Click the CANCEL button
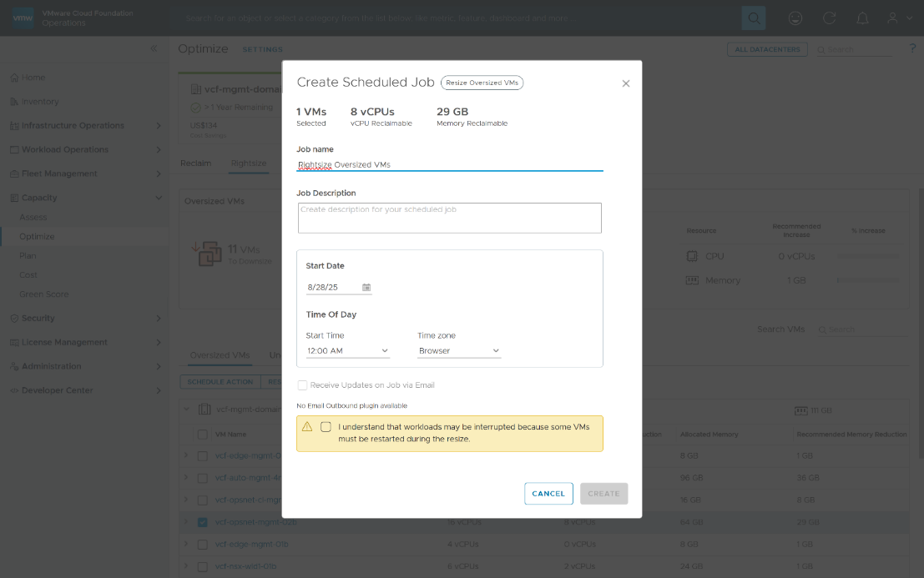 [x=548, y=493]
